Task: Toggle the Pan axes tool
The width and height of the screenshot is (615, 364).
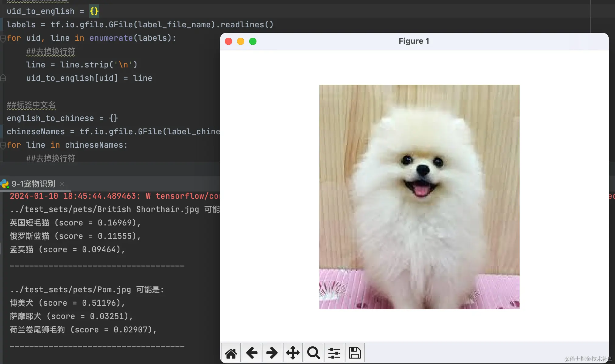Action: (293, 353)
